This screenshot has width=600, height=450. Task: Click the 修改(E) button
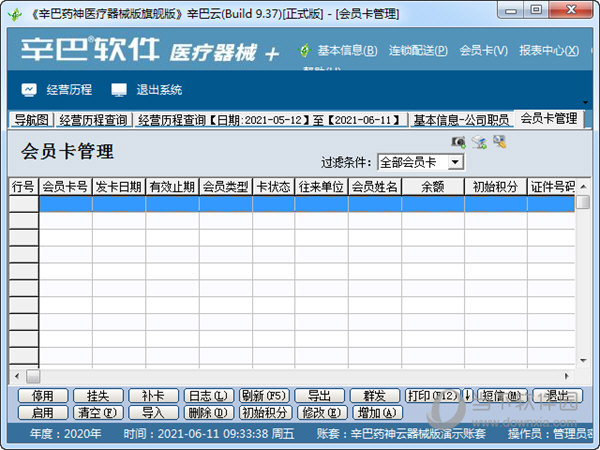[x=322, y=412]
